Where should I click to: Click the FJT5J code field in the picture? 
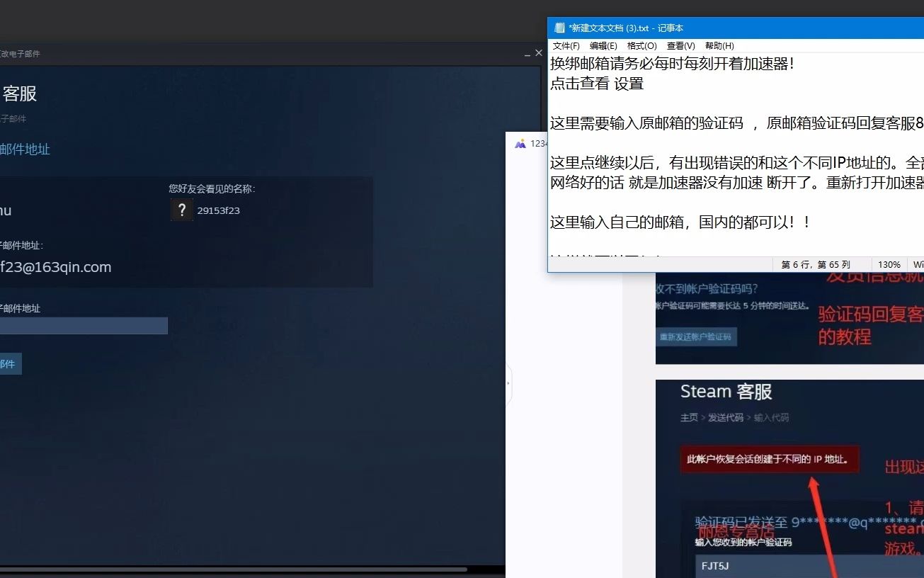click(x=809, y=566)
